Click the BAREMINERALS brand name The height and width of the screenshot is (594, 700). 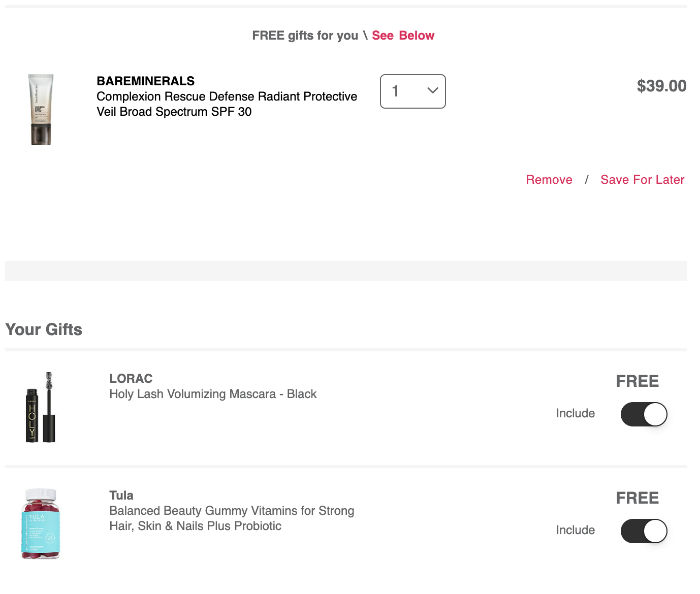click(x=146, y=81)
